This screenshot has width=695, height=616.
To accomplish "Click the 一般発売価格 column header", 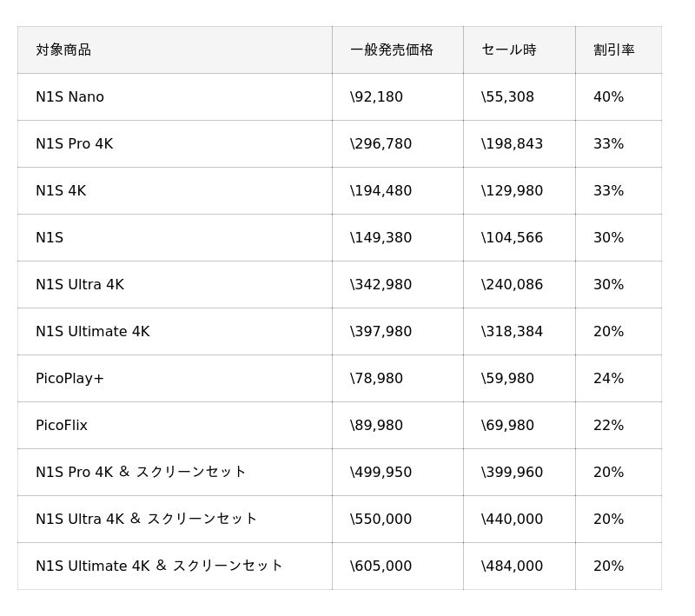I will pos(391,50).
